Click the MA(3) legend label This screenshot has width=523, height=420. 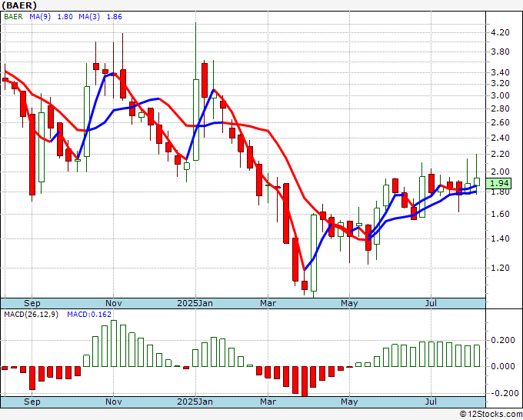coord(89,17)
